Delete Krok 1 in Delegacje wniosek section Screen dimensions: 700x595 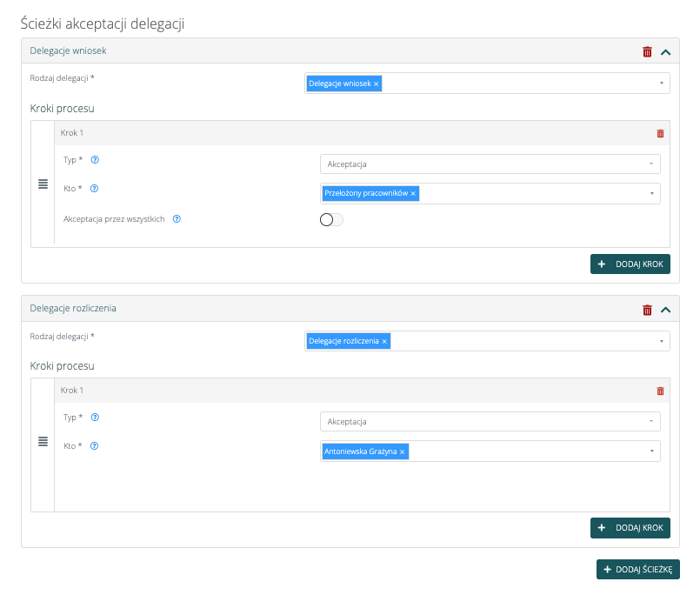(660, 133)
